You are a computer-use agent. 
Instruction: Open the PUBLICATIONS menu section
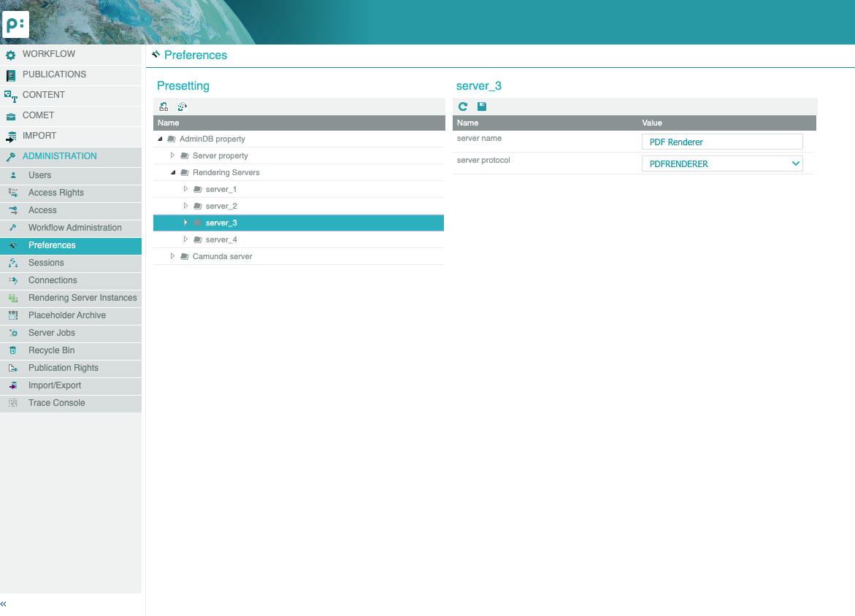[54, 74]
